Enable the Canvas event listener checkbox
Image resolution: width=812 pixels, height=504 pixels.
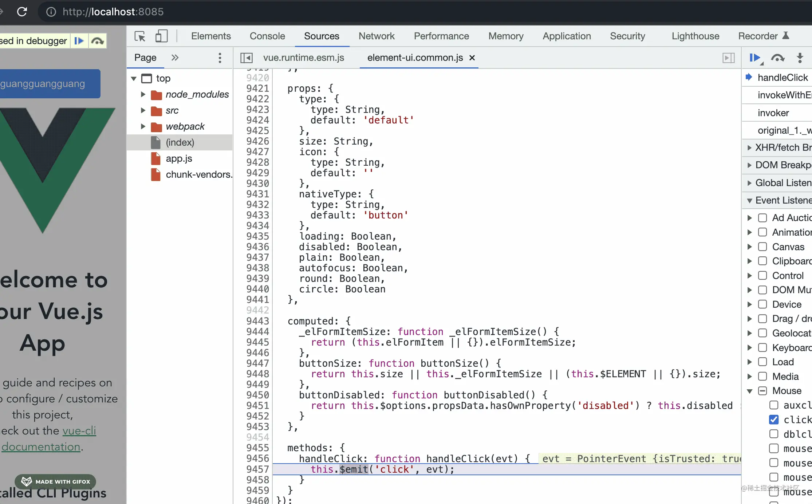coord(762,247)
